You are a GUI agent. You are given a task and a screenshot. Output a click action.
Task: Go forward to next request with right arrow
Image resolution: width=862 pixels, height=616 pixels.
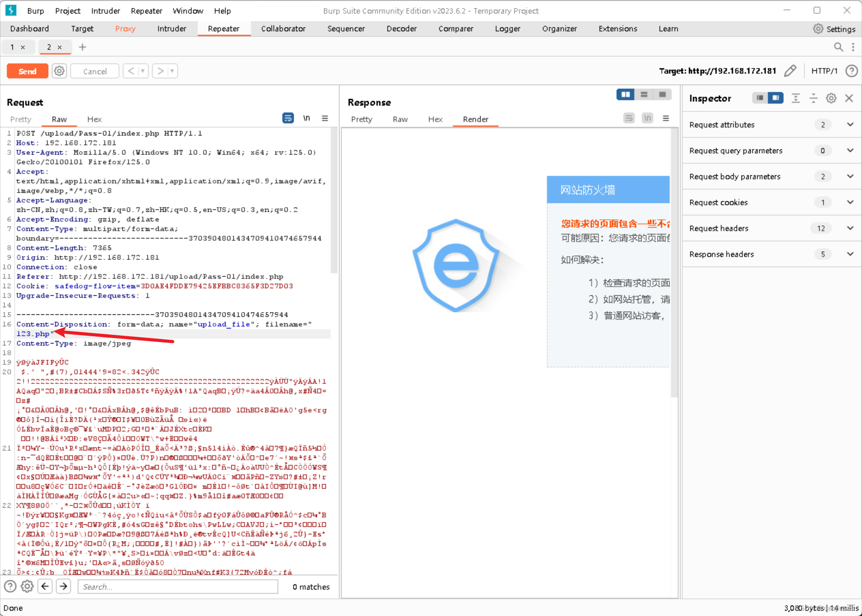point(160,71)
